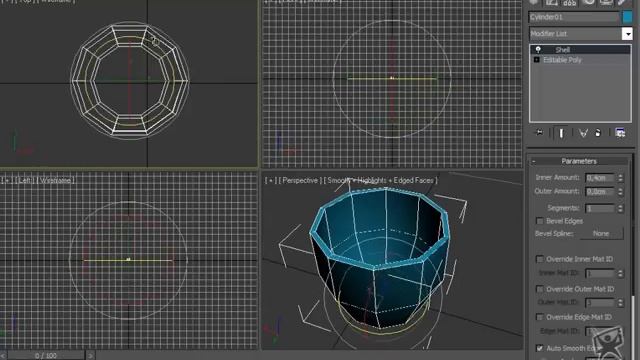Adjust Inner Amount spinner arrows
The image size is (640, 360).
pos(620,178)
